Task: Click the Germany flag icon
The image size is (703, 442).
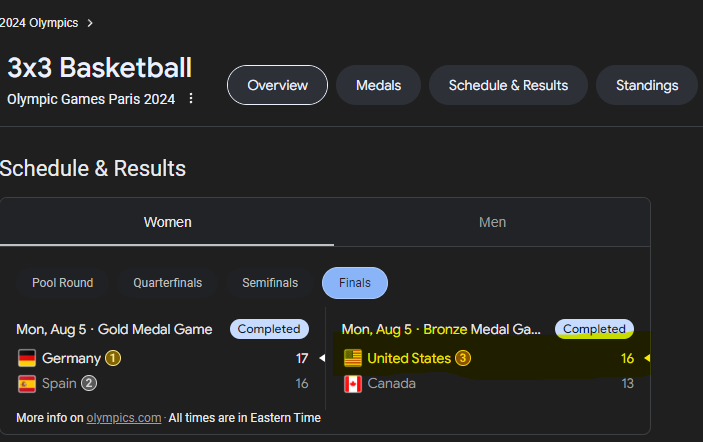Action: [x=27, y=358]
